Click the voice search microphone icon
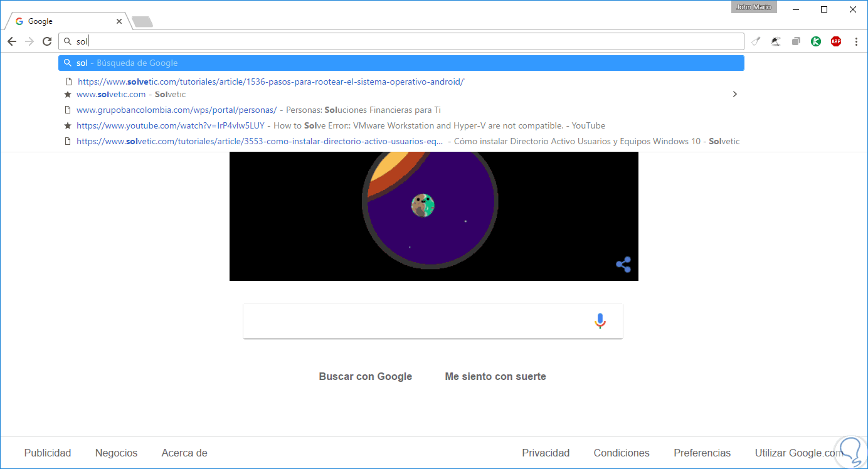Screen dimensions: 868x469 600,321
